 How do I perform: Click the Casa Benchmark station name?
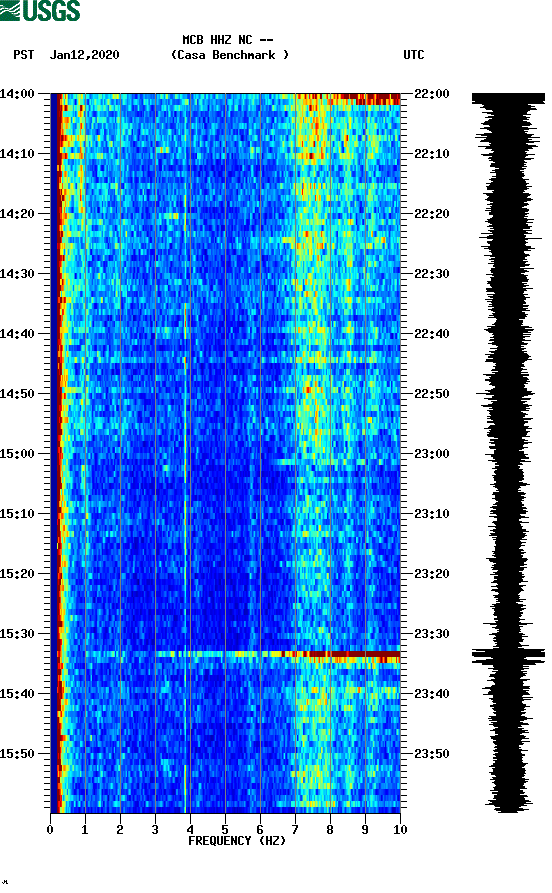tap(230, 55)
